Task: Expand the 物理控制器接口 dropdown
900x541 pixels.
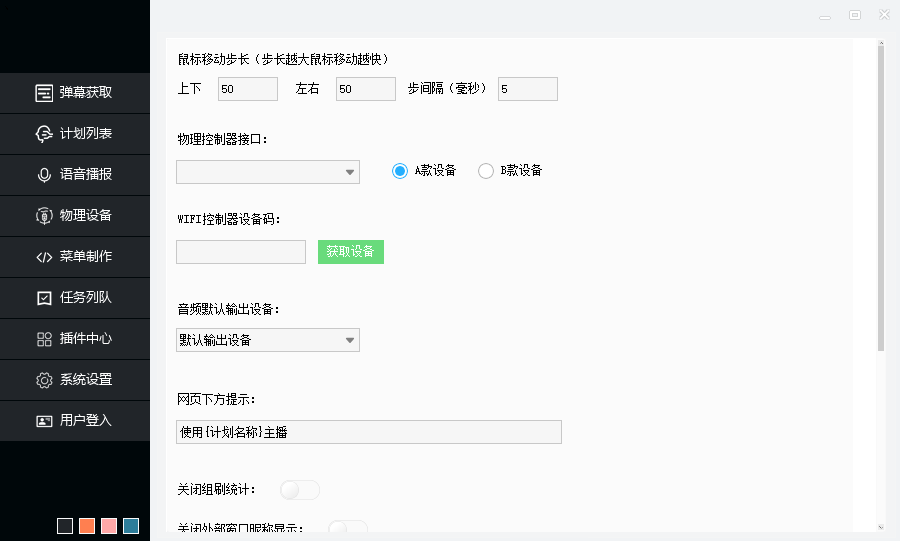Action: pyautogui.click(x=267, y=172)
